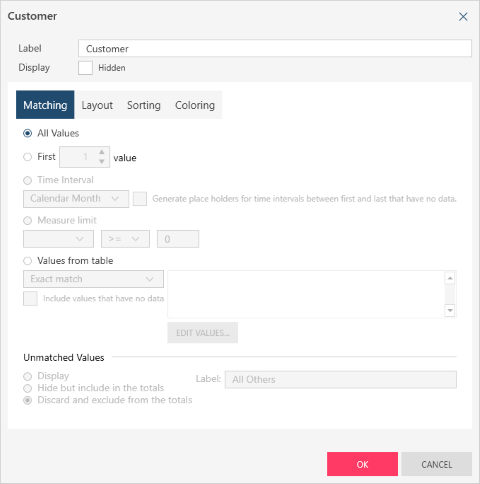Open the >= operator dropdown

click(125, 239)
